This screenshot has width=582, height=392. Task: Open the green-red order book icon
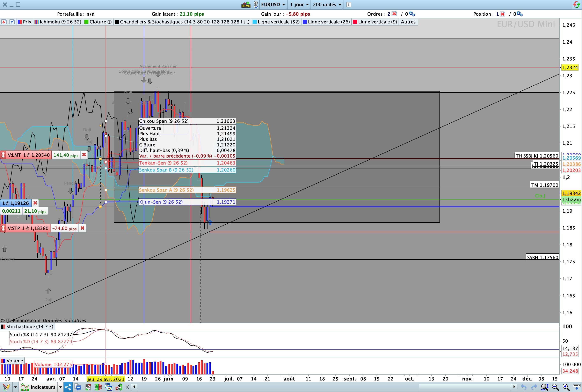pyautogui.click(x=98, y=387)
